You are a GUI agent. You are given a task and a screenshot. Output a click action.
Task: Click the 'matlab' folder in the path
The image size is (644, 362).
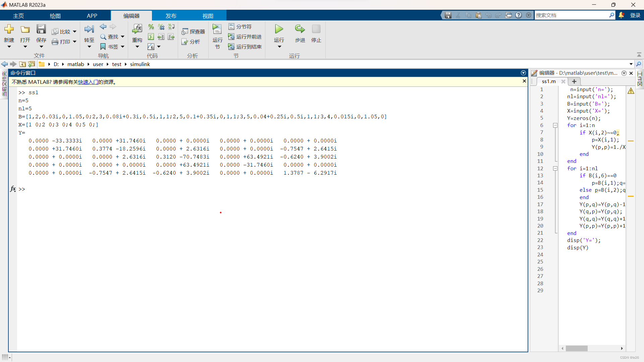click(x=76, y=64)
